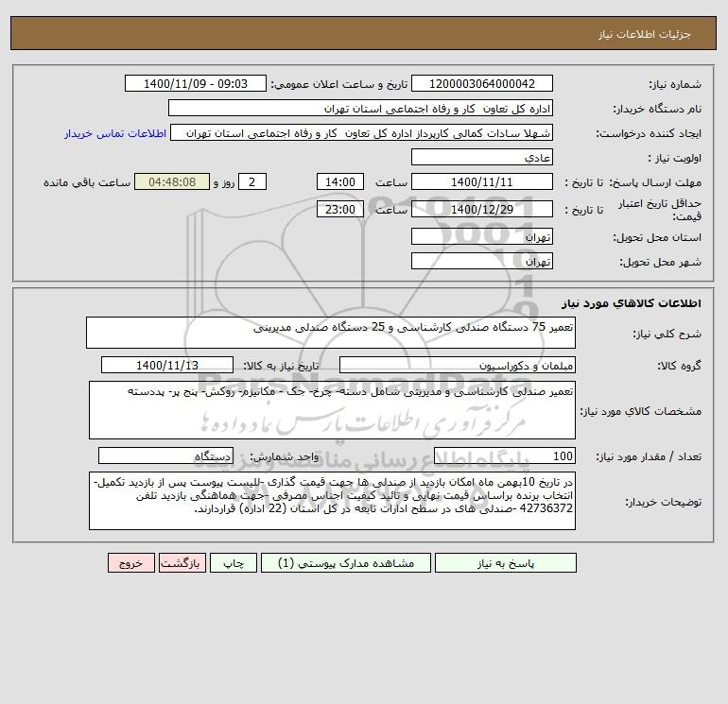
Task: Click the label تاریخ نیاز به کالا
Action: coord(282,366)
